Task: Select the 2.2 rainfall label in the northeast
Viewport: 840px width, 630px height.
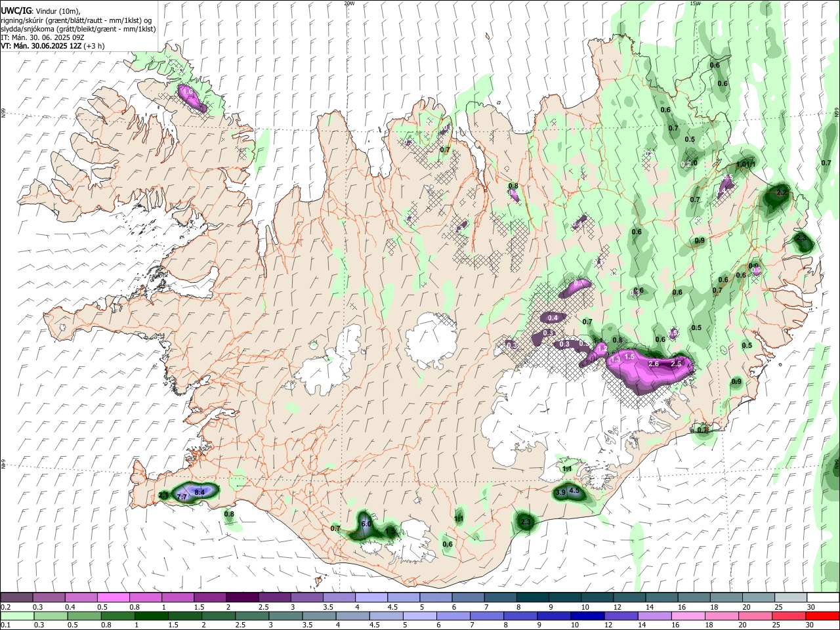Action: (x=782, y=193)
